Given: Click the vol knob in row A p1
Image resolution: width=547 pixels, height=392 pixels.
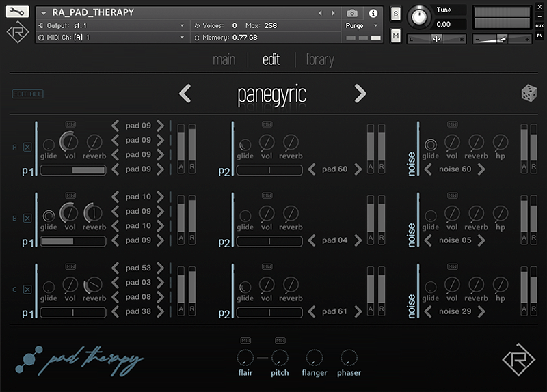Looking at the screenshot, I should (x=69, y=141).
